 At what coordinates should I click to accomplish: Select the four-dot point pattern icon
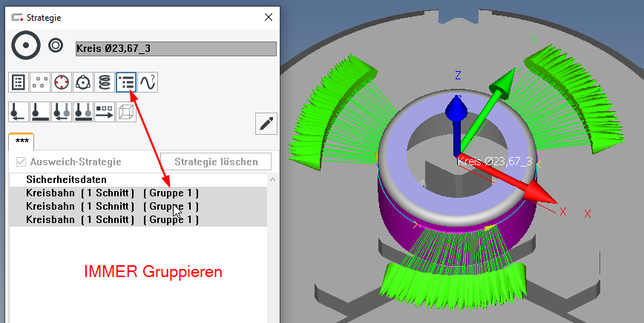click(40, 82)
